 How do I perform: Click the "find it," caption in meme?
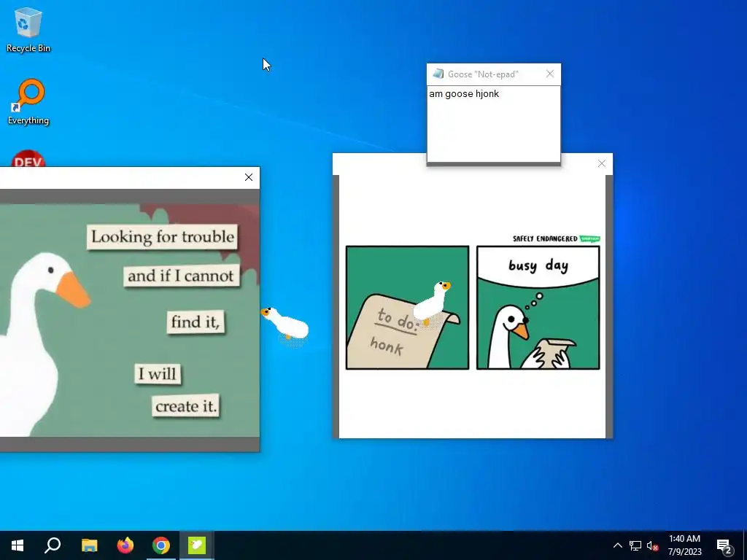click(196, 322)
